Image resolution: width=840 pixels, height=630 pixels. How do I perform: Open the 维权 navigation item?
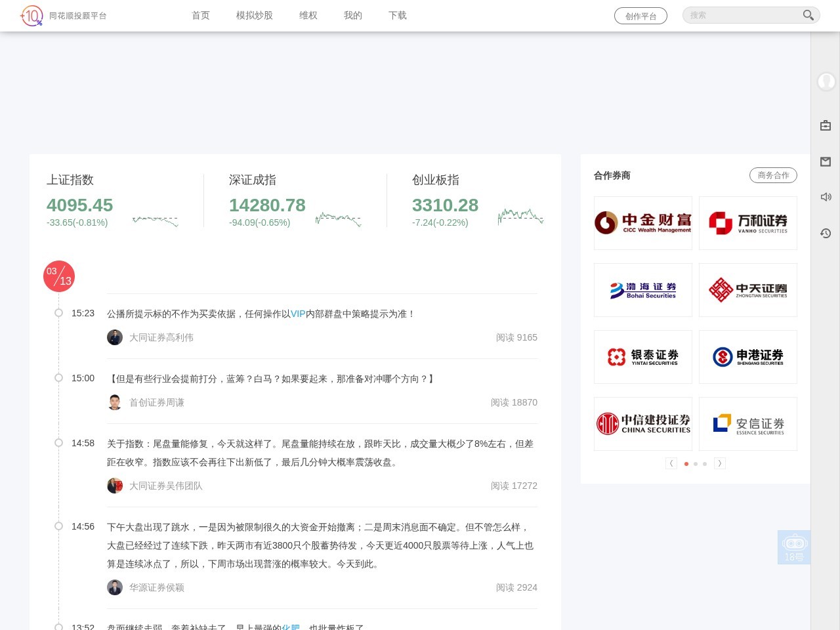point(308,15)
